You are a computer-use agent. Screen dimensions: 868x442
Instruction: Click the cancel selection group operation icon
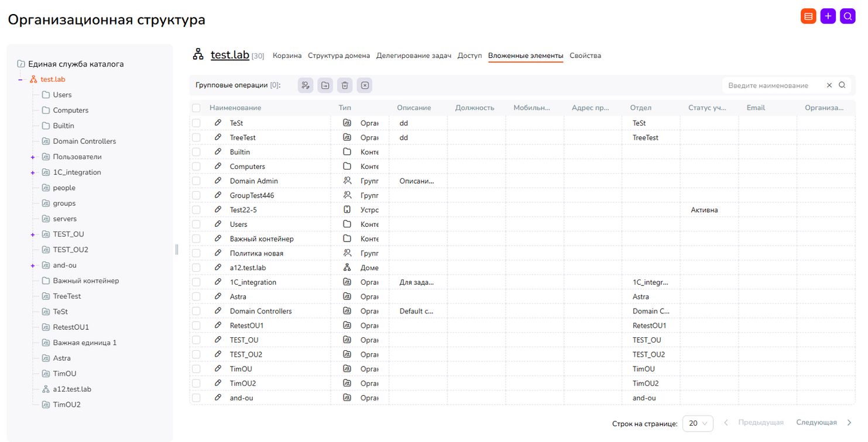click(365, 85)
